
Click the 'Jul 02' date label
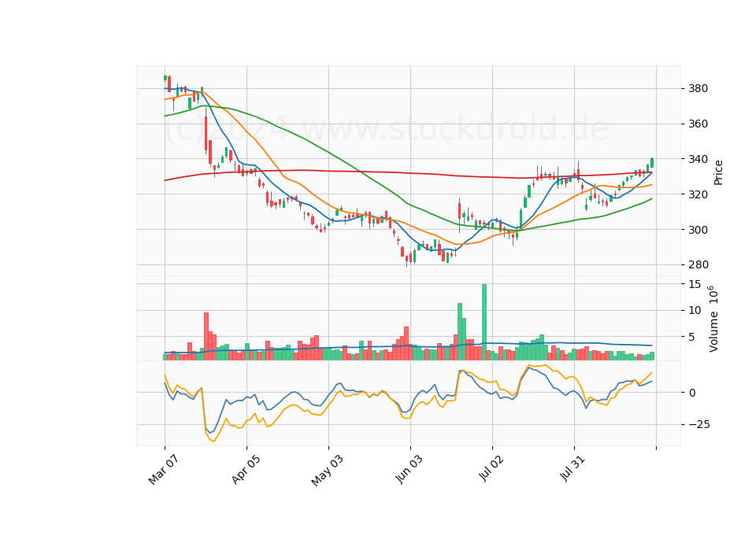(491, 468)
